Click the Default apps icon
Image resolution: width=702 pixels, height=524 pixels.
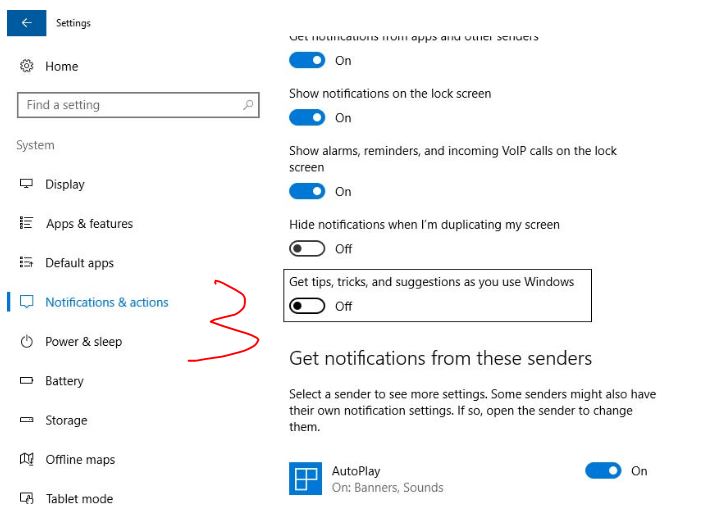pos(26,262)
